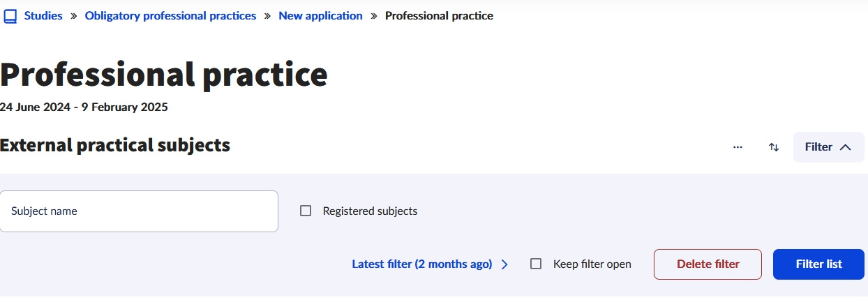This screenshot has height=302, width=868.
Task: Open the Latest filter (2 months ago) link
Action: (421, 264)
